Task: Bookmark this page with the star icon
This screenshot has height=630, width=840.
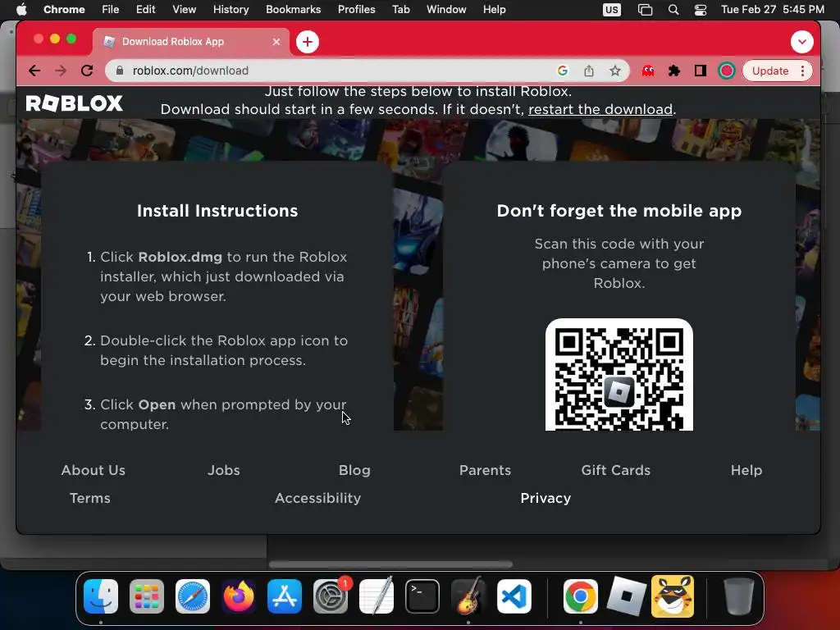Action: click(615, 71)
